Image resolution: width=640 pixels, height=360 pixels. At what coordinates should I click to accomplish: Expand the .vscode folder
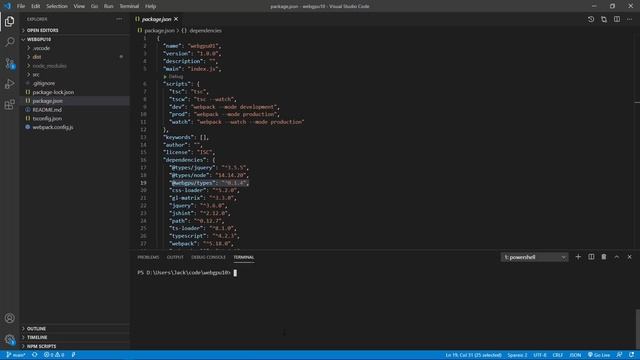(x=41, y=48)
